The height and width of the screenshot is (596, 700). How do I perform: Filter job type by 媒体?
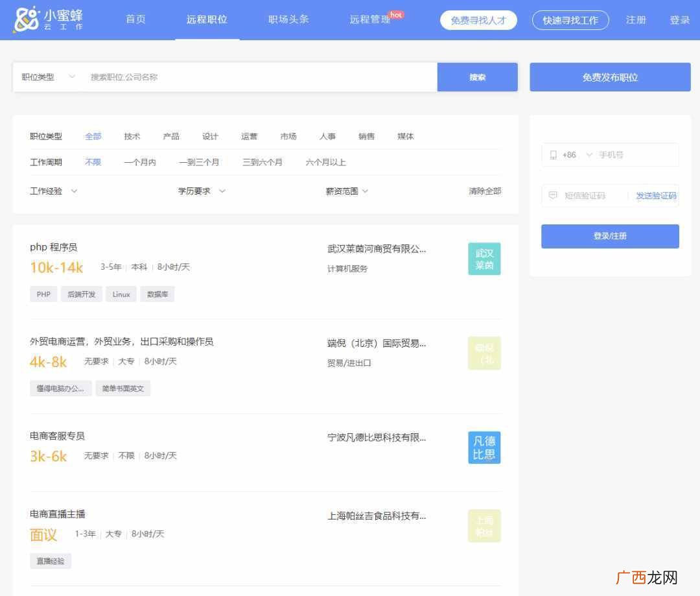pyautogui.click(x=405, y=136)
